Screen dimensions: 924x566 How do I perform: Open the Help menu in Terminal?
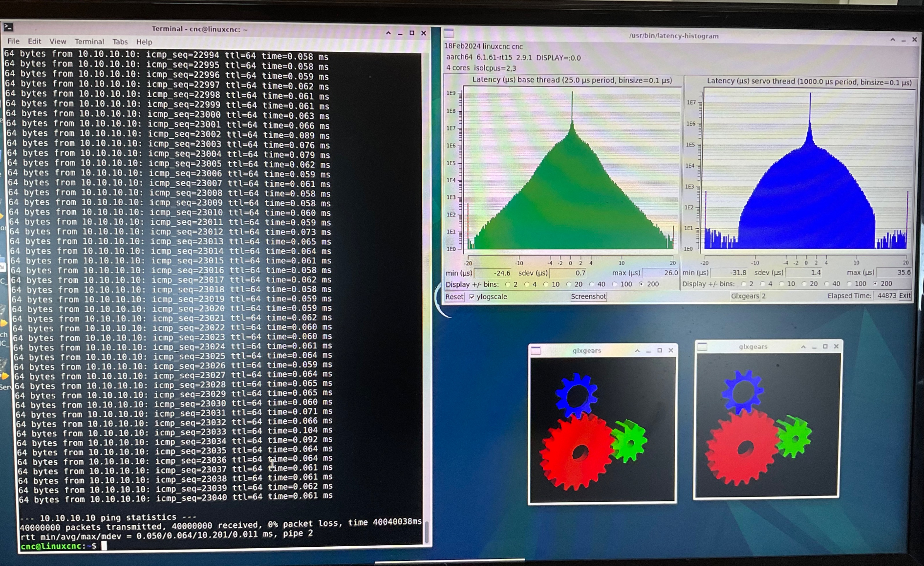[x=144, y=42]
